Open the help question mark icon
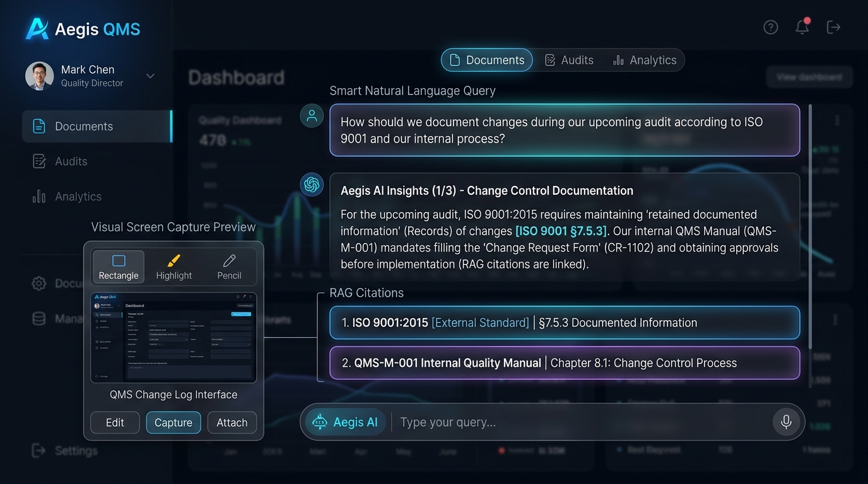 770,27
